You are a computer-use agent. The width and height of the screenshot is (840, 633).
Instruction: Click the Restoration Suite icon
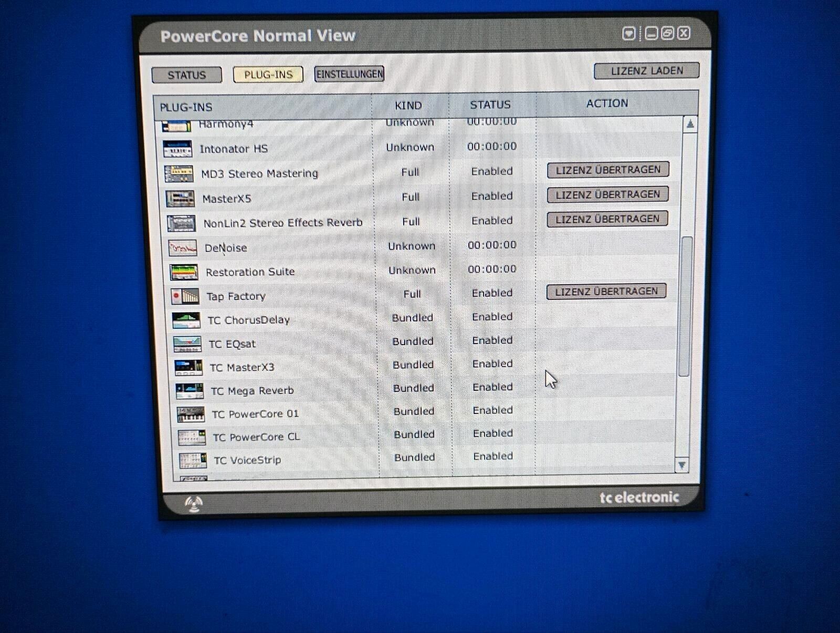click(184, 272)
